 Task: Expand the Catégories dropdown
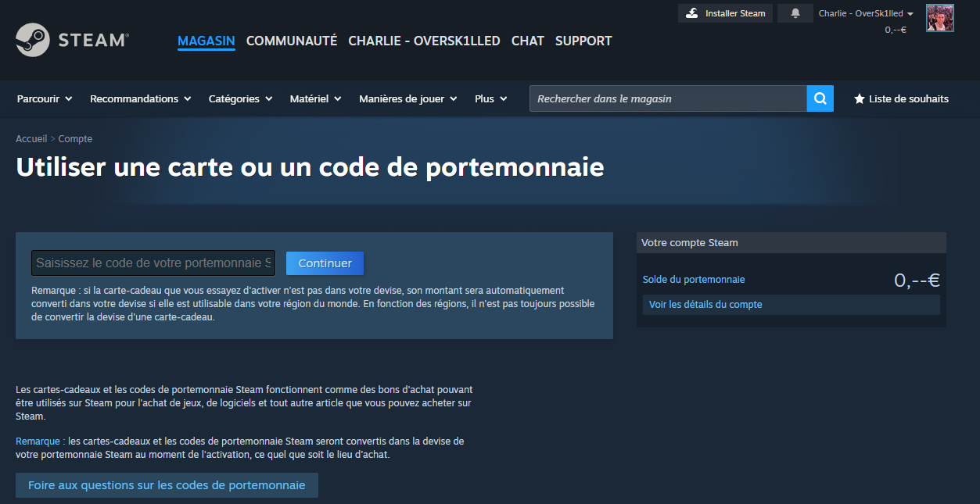point(241,98)
